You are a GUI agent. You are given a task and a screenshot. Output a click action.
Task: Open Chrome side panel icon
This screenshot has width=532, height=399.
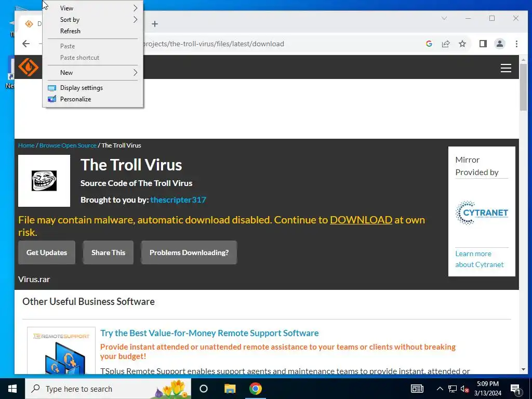483,44
